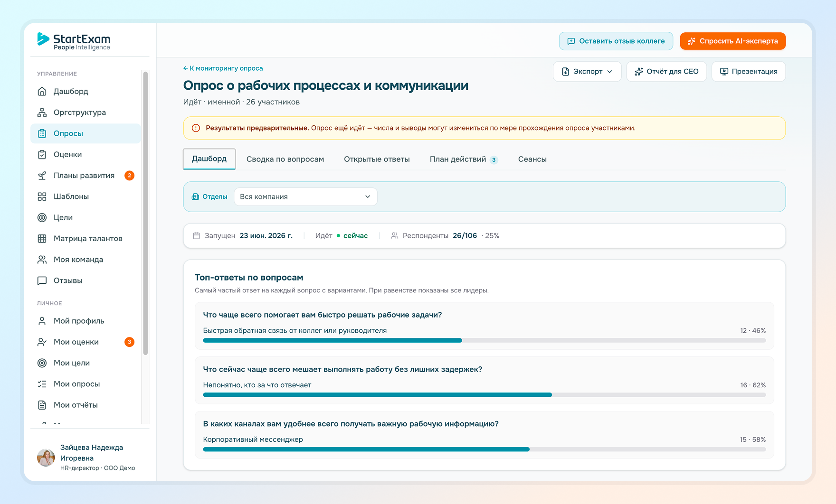The height and width of the screenshot is (504, 836).
Task: Click the Моя команда people icon
Action: [42, 260]
